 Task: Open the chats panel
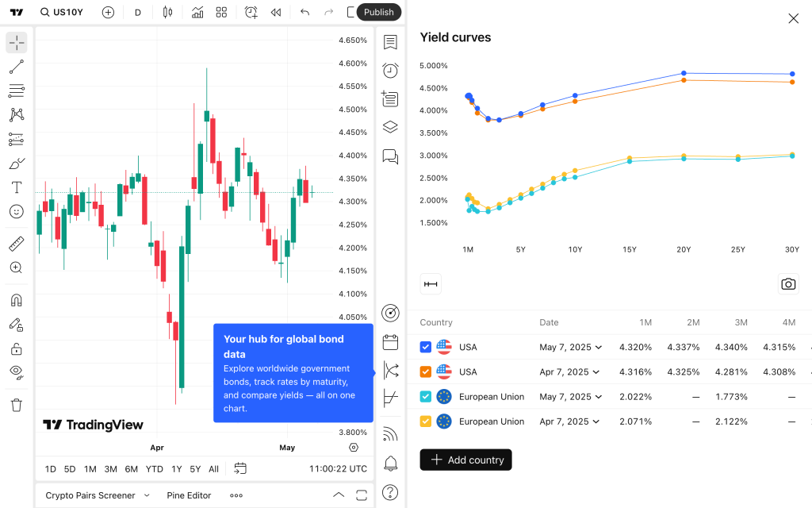(390, 156)
